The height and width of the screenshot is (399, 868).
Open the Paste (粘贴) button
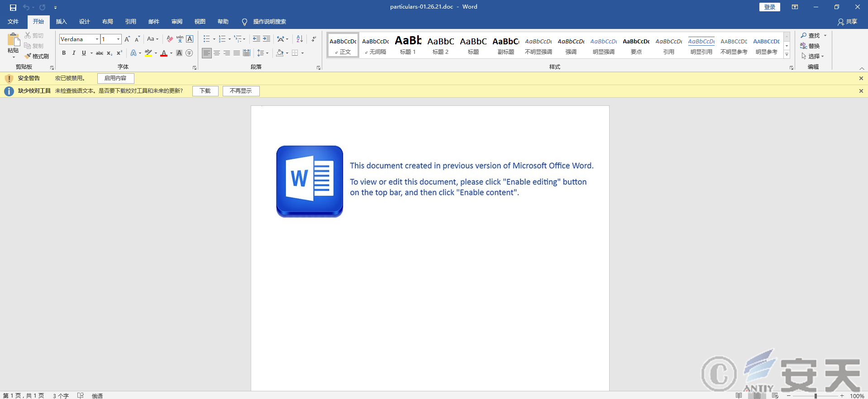(x=13, y=45)
